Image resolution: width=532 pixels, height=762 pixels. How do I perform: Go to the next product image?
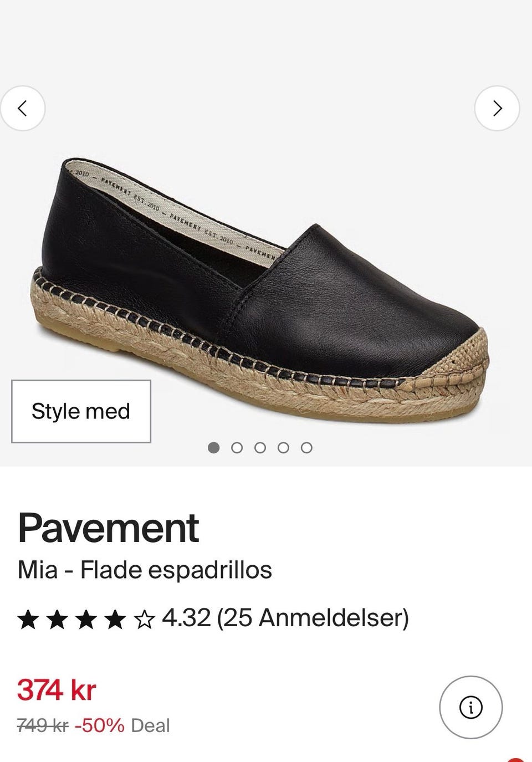pos(497,108)
